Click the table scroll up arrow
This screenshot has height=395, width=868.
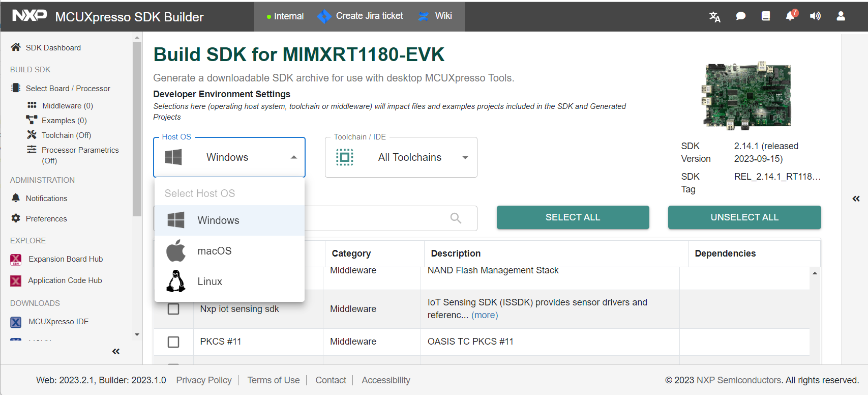tap(815, 273)
